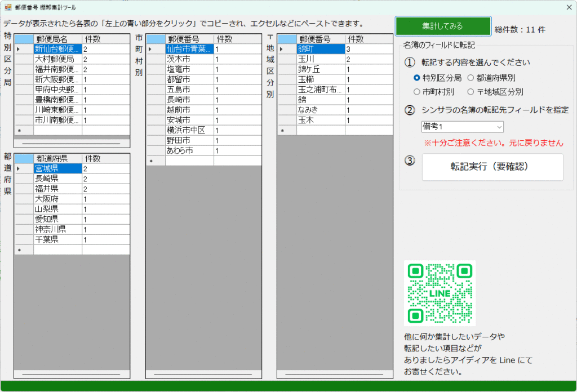
Task: Click the app icon in the title bar
Action: [x=8, y=7]
